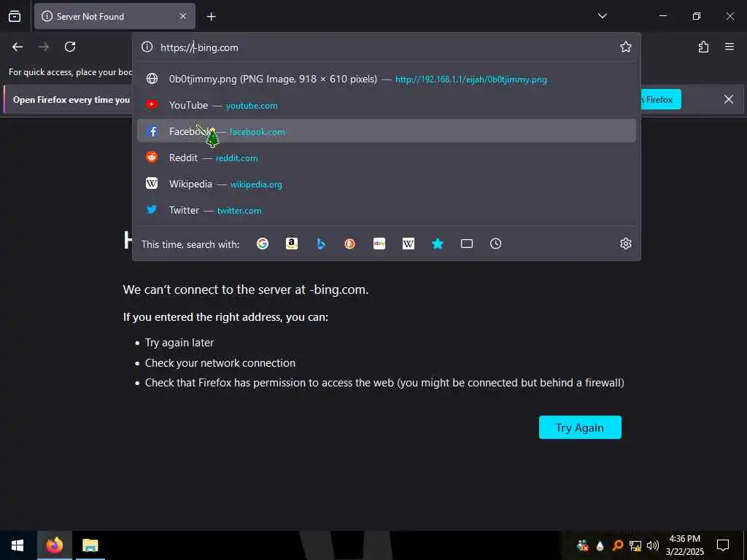
Task: Go back using the back arrow
Action: pyautogui.click(x=18, y=47)
